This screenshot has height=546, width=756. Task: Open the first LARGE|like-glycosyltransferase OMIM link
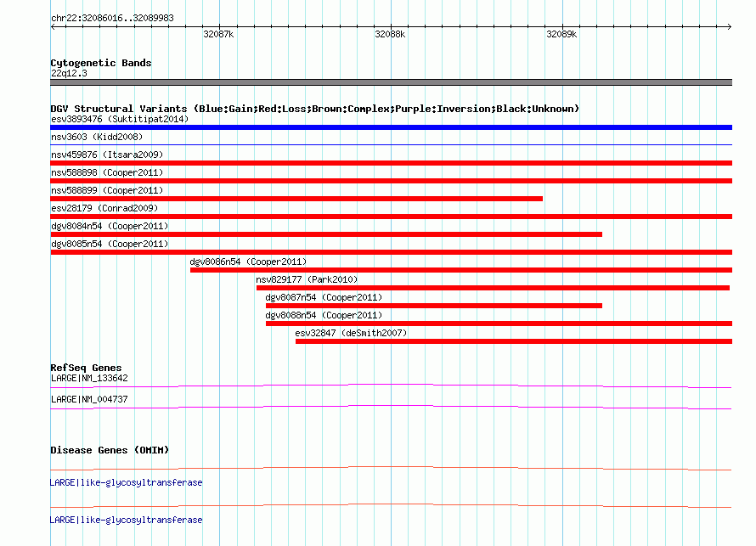pos(127,483)
